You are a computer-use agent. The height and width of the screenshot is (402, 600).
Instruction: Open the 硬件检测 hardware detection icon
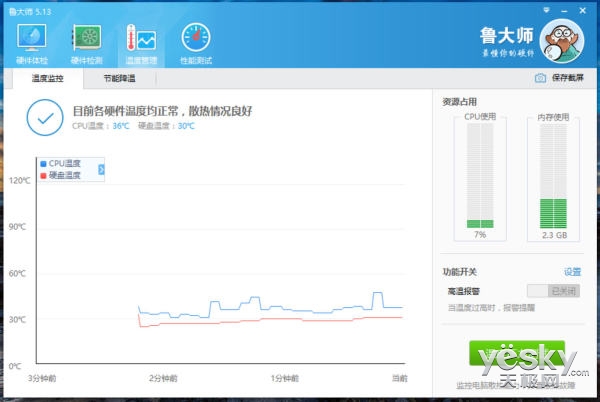[x=87, y=43]
